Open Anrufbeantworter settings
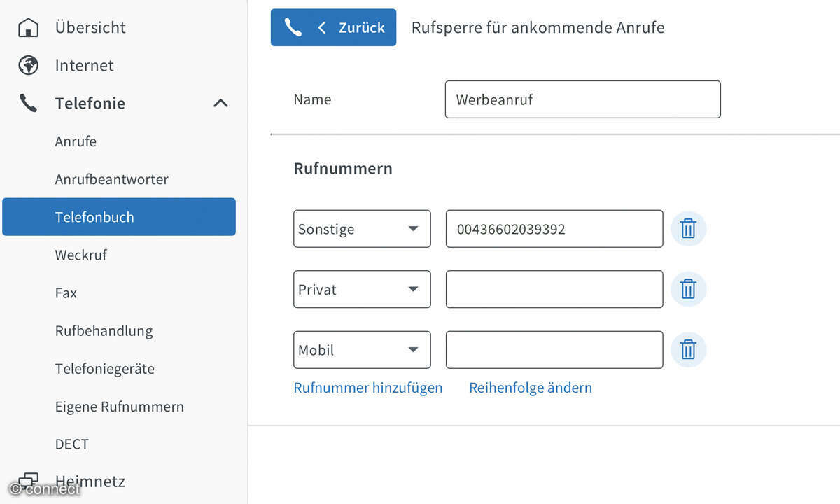This screenshot has height=504, width=840. tap(112, 179)
